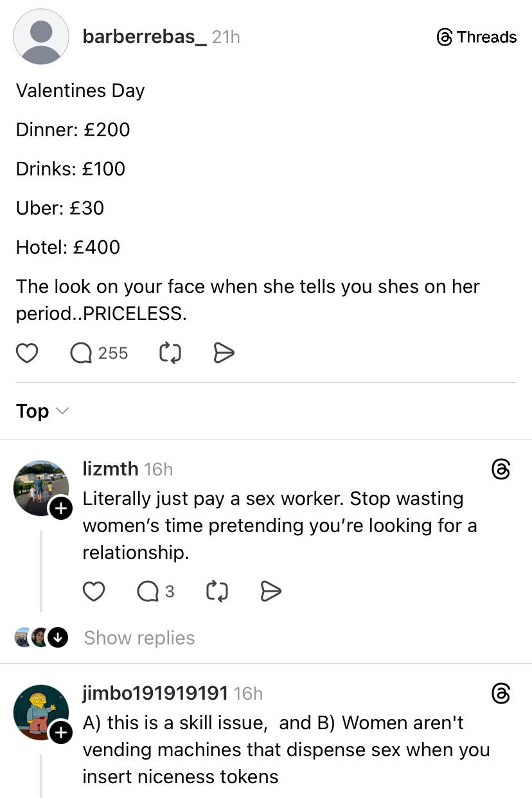Click Threads logo beside lizmth's reply

[501, 470]
